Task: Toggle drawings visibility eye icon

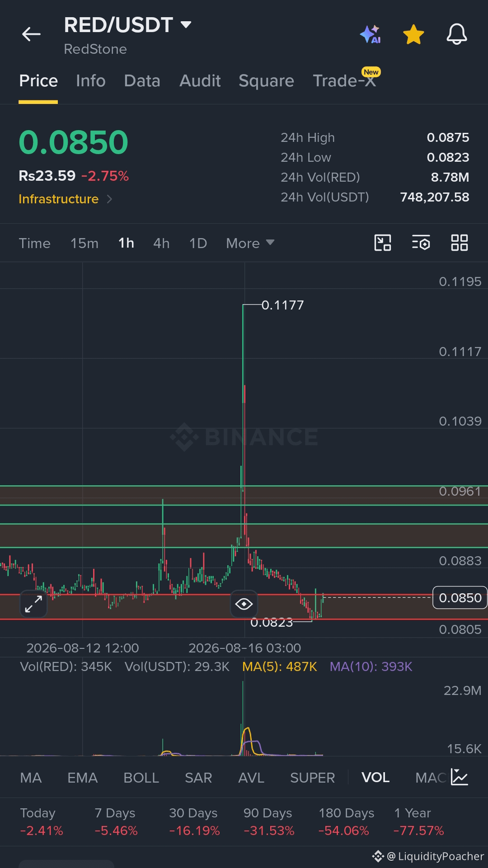Action: point(244,604)
